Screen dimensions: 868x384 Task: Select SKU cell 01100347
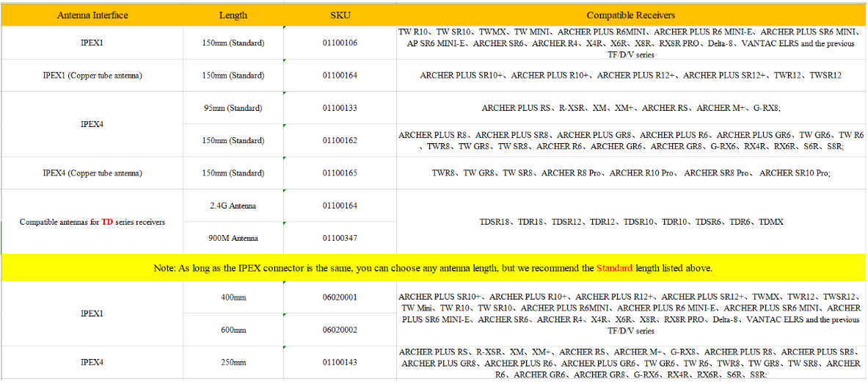coord(339,239)
